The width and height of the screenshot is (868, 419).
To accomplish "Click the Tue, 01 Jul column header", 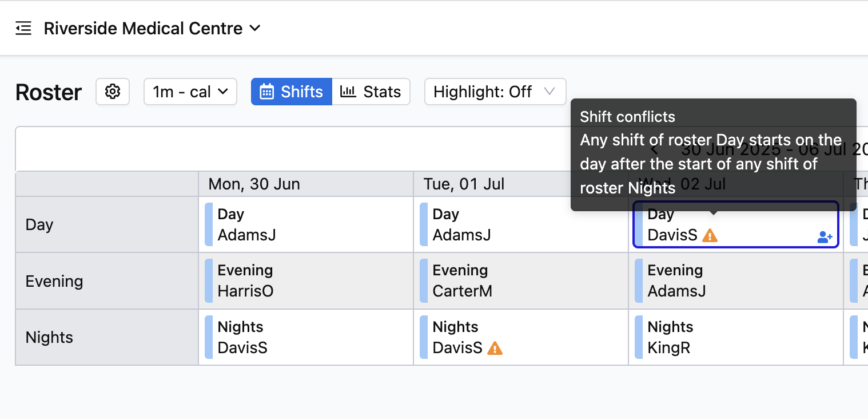I will (x=521, y=184).
